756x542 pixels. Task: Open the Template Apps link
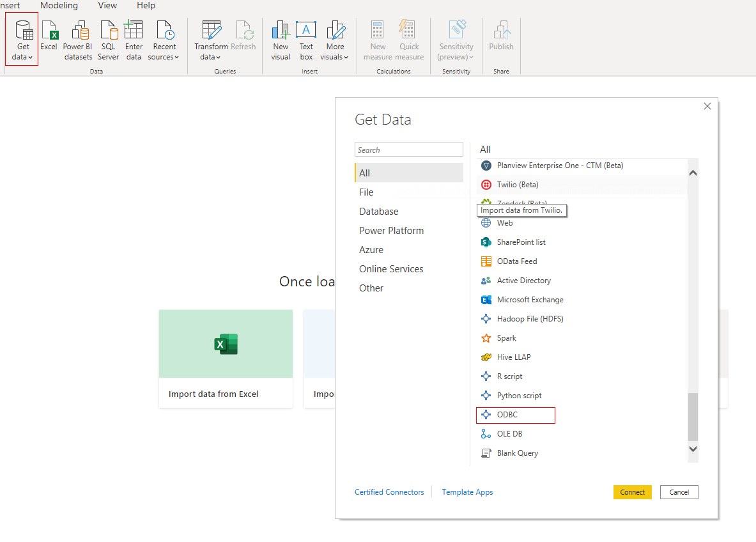(467, 492)
